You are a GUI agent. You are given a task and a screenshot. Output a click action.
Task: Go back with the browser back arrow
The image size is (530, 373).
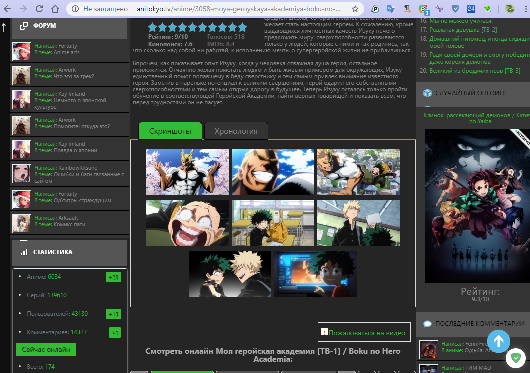click(7, 9)
